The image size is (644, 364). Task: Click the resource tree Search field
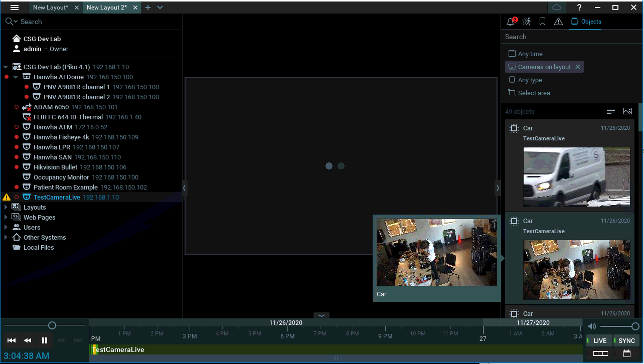pos(91,22)
